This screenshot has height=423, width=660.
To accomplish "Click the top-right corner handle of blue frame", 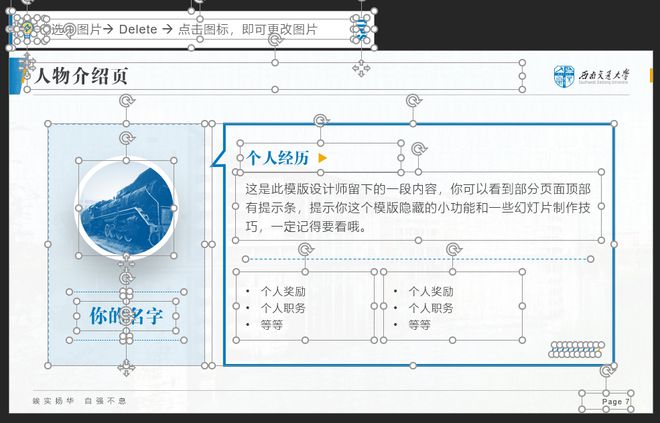I will point(614,124).
